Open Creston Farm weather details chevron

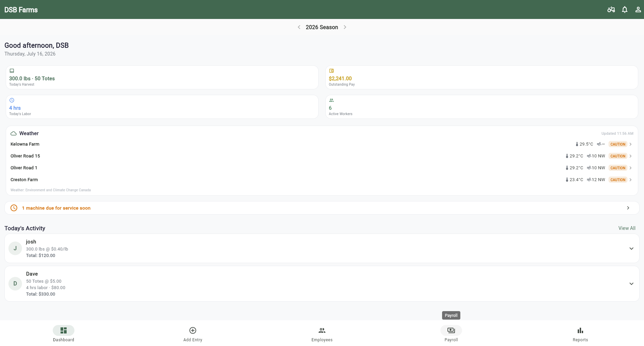coord(630,180)
